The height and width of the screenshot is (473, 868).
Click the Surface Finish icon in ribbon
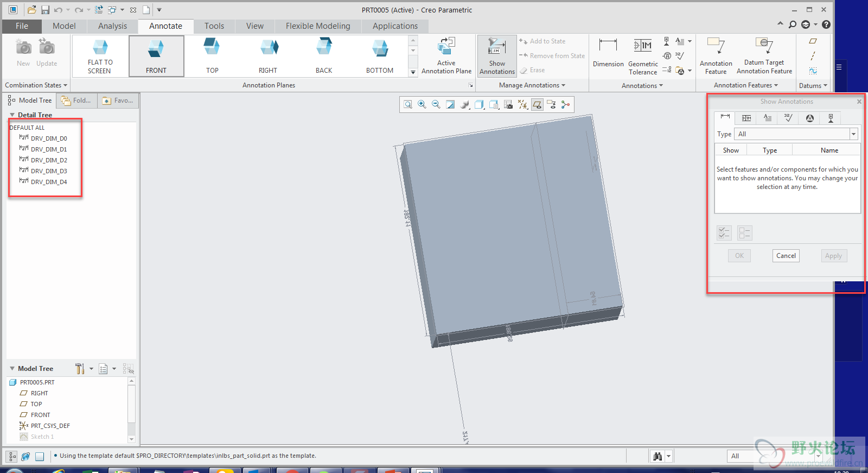[x=680, y=55]
